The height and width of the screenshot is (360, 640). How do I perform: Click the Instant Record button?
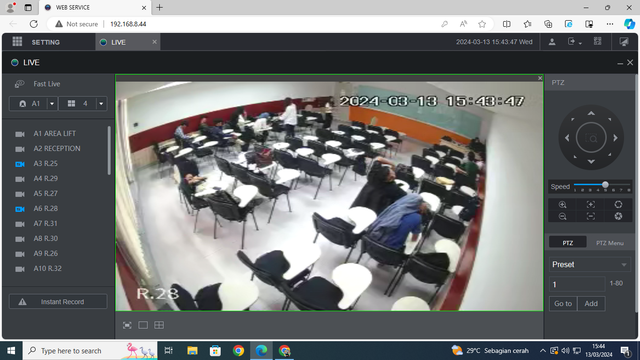[x=58, y=302]
